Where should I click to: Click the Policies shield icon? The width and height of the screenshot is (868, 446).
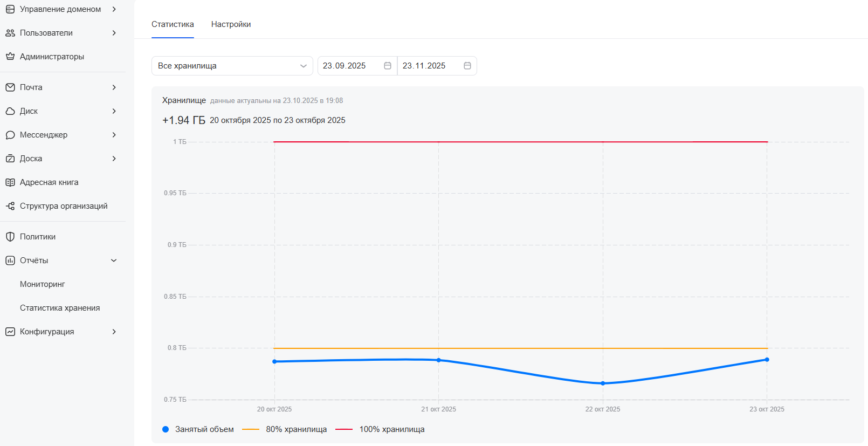click(10, 237)
